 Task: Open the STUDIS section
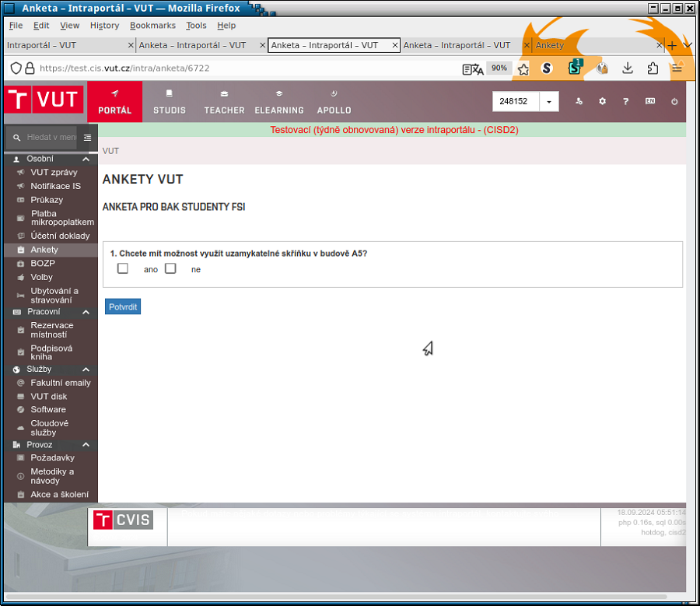170,102
